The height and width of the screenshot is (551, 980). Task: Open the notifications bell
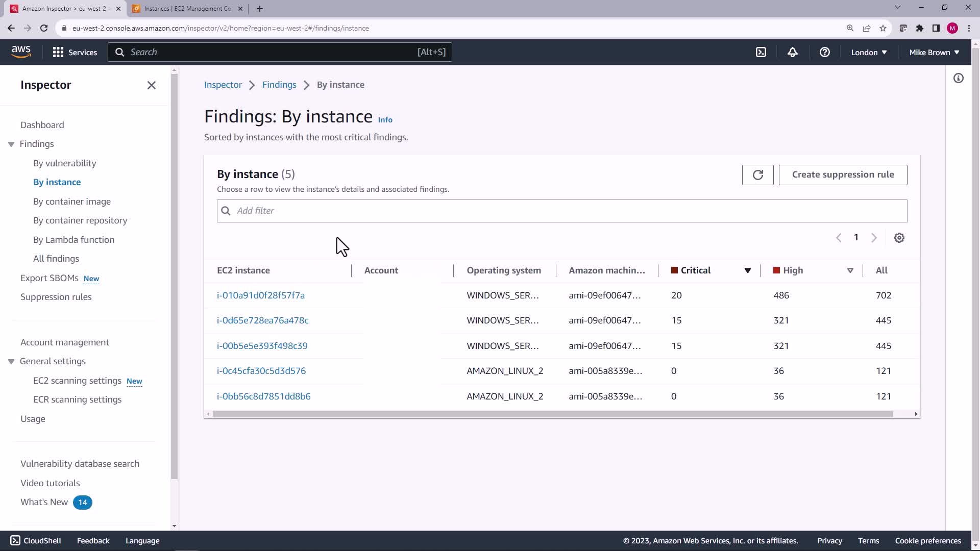792,52
